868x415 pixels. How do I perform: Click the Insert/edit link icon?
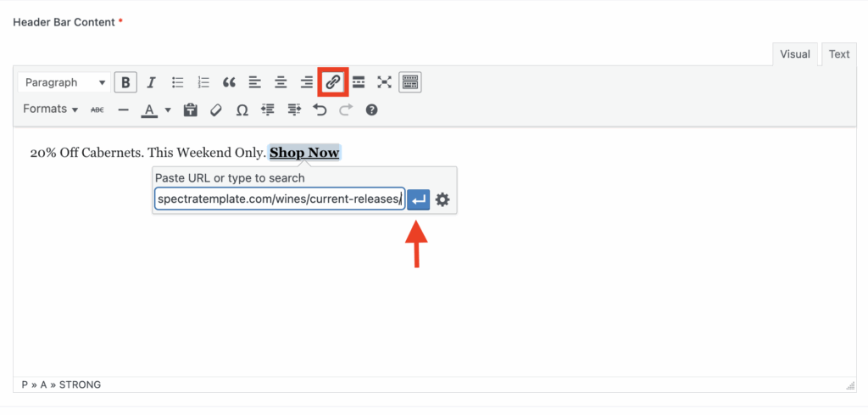[333, 82]
